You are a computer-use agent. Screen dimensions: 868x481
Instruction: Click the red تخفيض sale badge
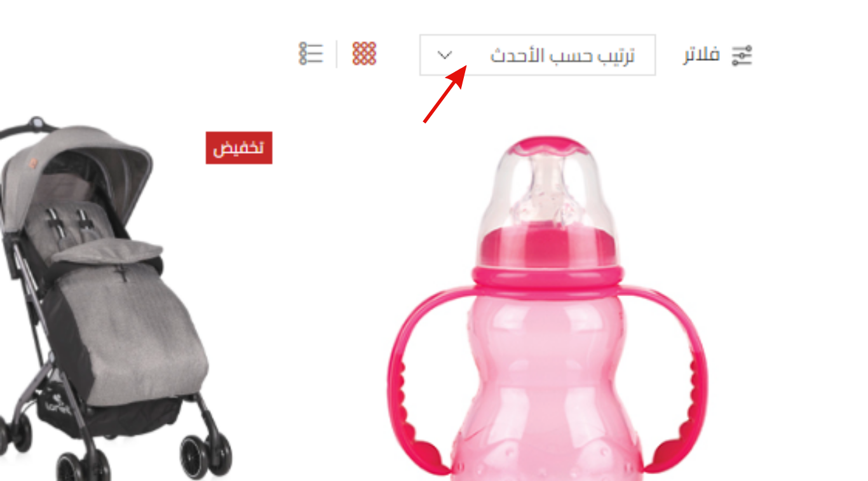[239, 148]
